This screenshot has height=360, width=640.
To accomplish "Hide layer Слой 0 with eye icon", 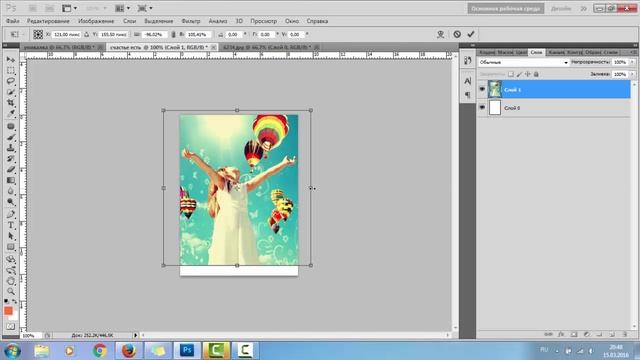I will click(482, 107).
